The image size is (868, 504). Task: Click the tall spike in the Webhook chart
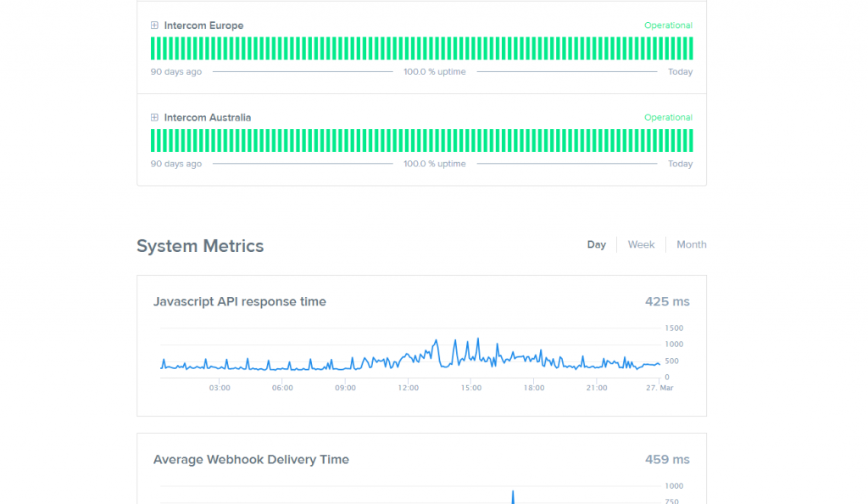(x=513, y=496)
